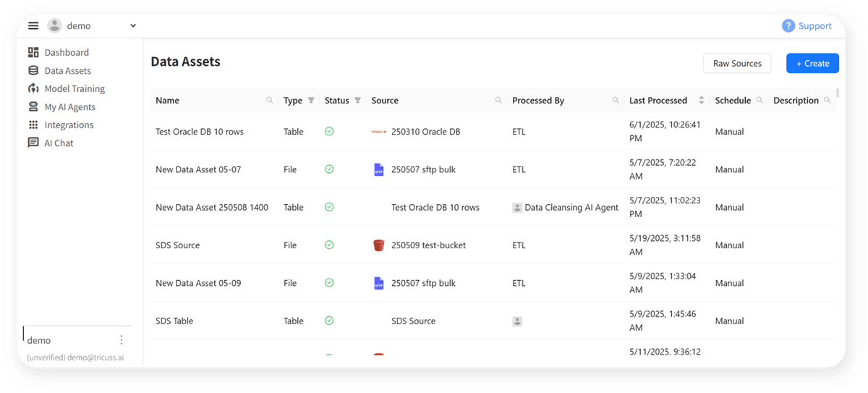Open filter icon in Type column
The image size is (868, 393).
(x=311, y=101)
